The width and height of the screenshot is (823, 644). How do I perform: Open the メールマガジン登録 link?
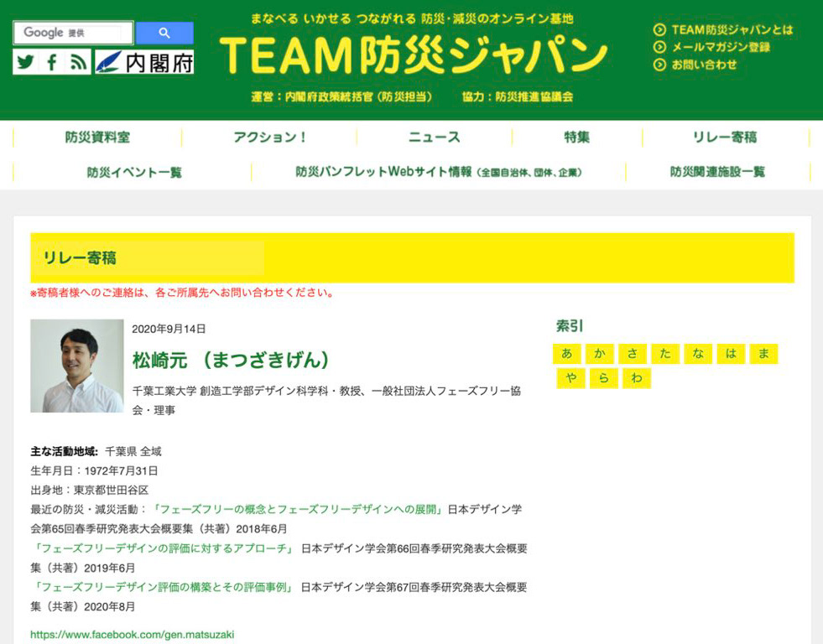click(721, 47)
